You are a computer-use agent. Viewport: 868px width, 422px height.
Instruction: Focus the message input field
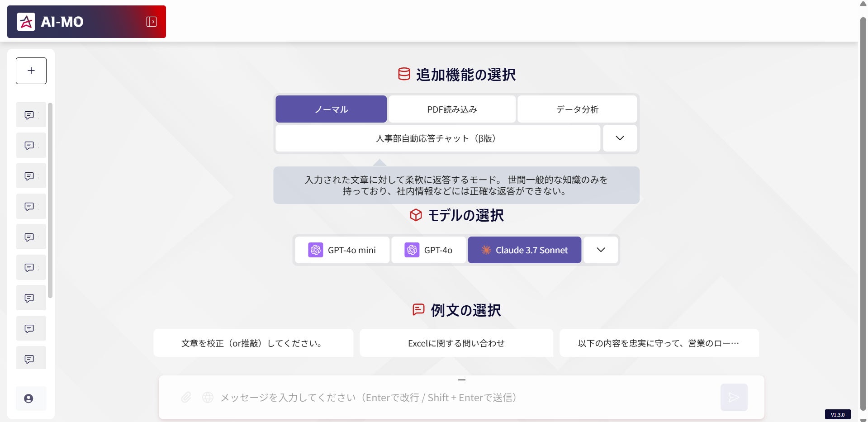466,398
